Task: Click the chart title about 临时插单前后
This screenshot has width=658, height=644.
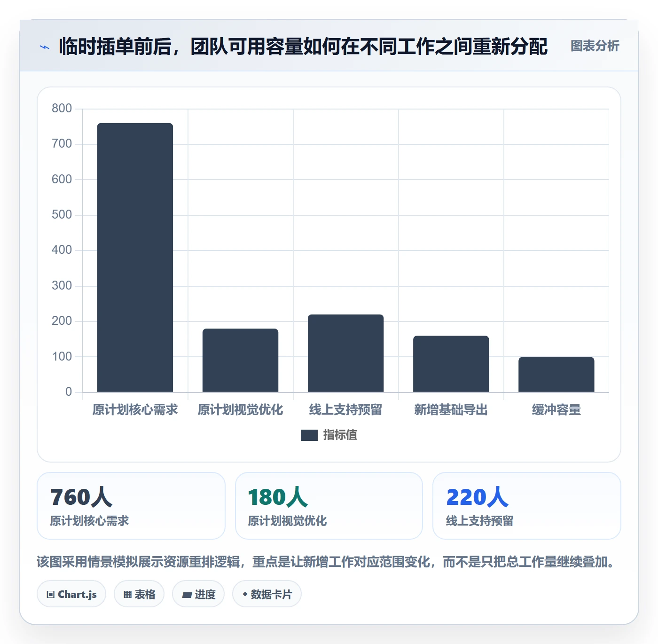Action: pos(303,47)
